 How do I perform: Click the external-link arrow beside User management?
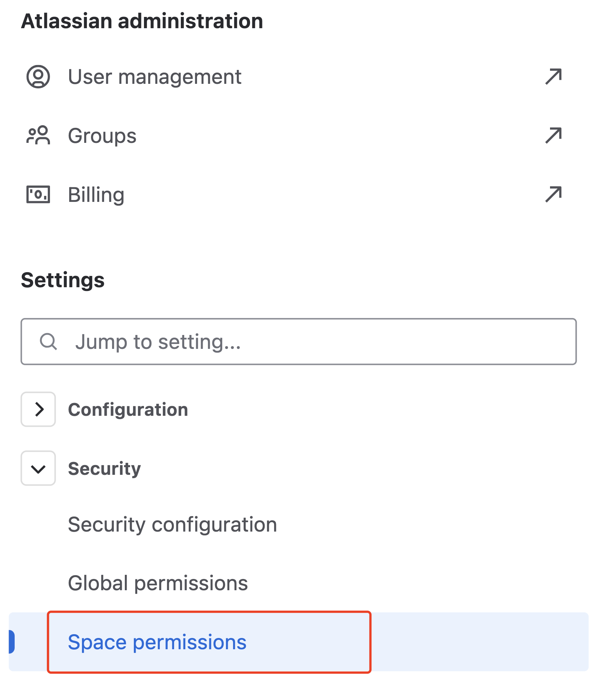(x=553, y=77)
